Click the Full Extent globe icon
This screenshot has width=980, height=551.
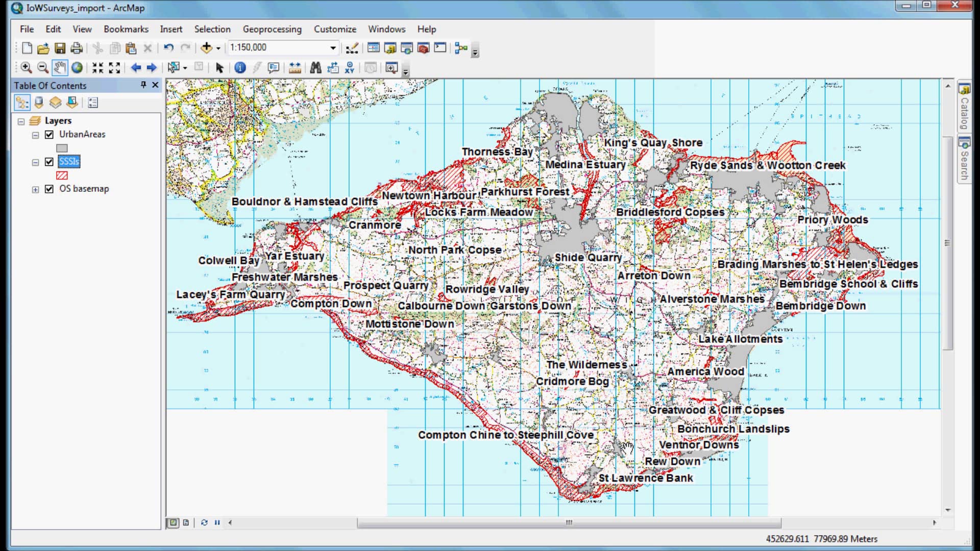(x=77, y=67)
